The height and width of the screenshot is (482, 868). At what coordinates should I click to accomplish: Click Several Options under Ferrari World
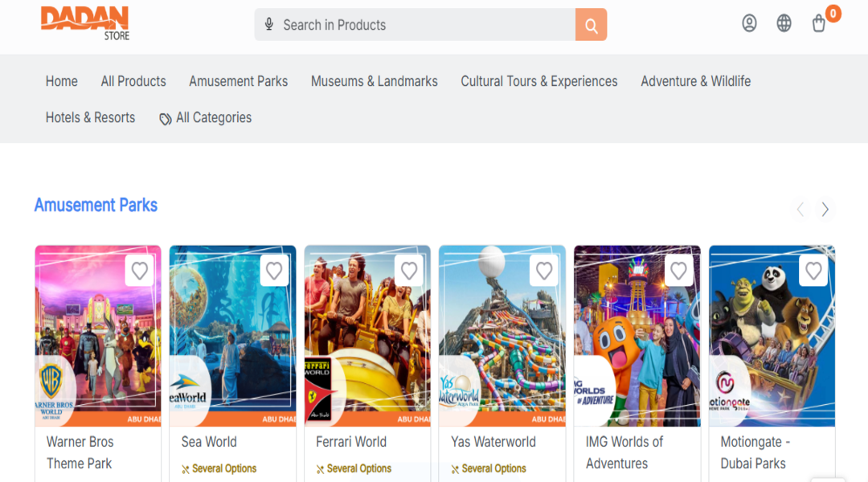354,468
